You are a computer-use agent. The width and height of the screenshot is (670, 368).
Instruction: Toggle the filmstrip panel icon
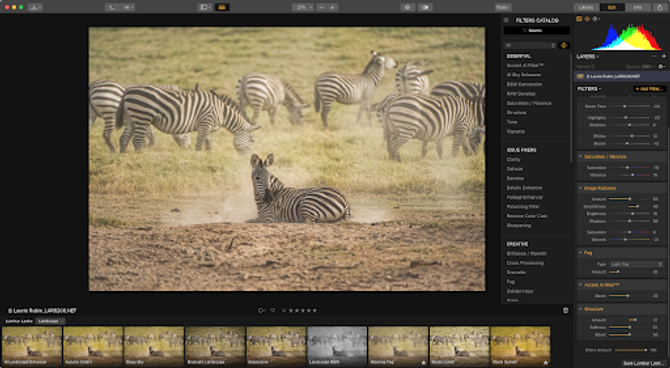coord(222,7)
